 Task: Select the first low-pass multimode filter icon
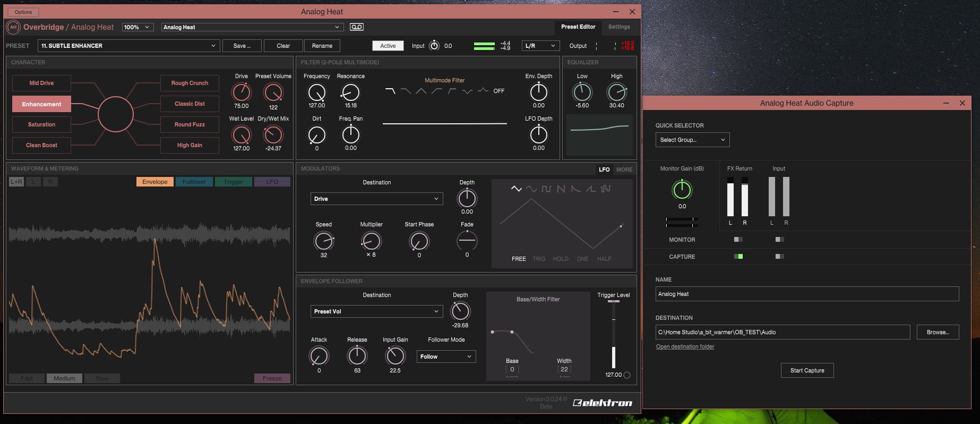(x=390, y=91)
